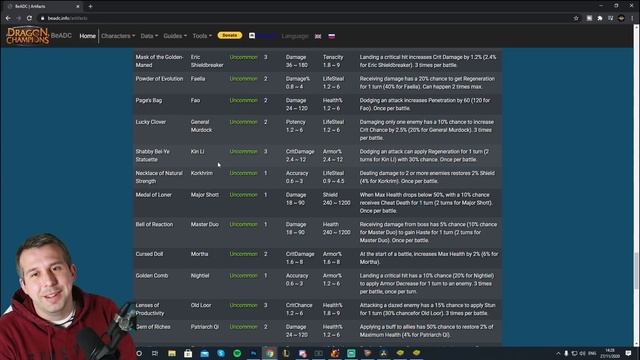Click the BeADC brand link
This screenshot has height=360, width=640.
tap(61, 36)
